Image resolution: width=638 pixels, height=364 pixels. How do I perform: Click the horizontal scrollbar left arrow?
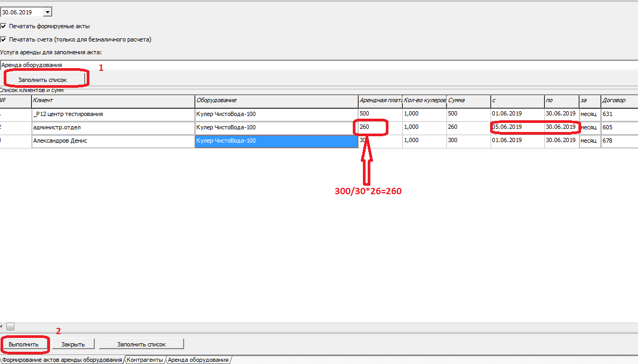coord(2,326)
